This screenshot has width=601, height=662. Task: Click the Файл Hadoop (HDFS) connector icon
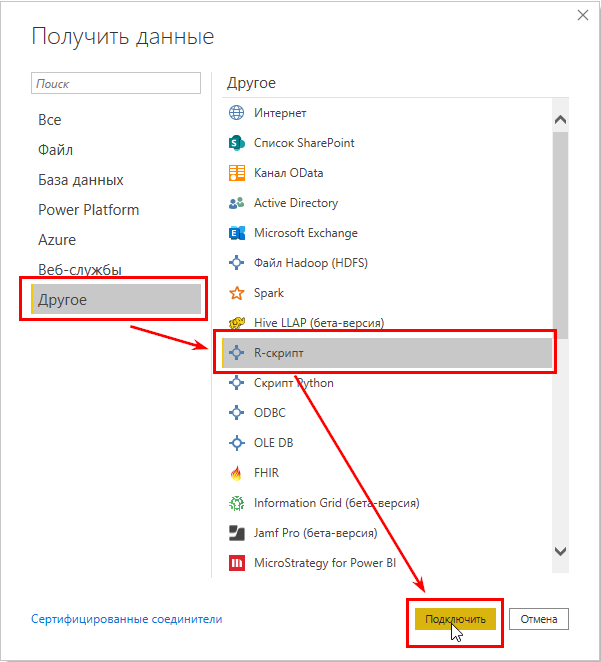click(x=236, y=263)
